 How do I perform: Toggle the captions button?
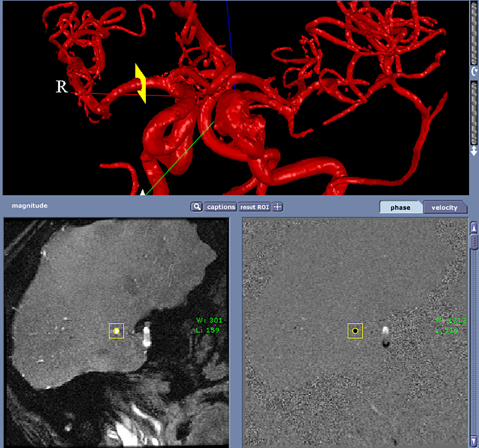221,207
